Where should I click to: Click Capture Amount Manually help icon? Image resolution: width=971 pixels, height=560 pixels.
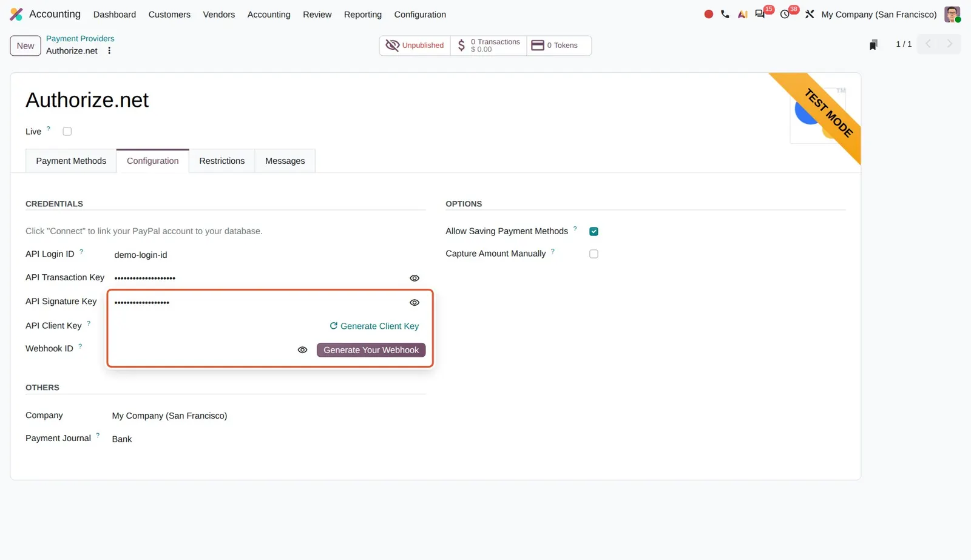553,251
